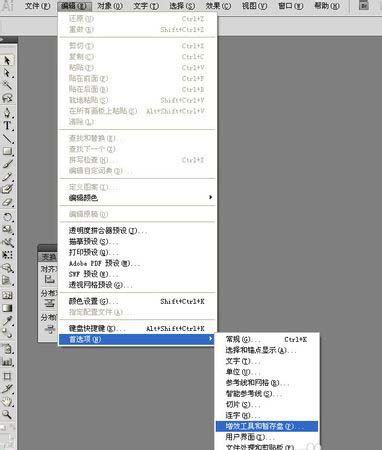Viewport: 382px width, 450px height.
Task: Open 切片(S)... preferences
Action: [267, 405]
